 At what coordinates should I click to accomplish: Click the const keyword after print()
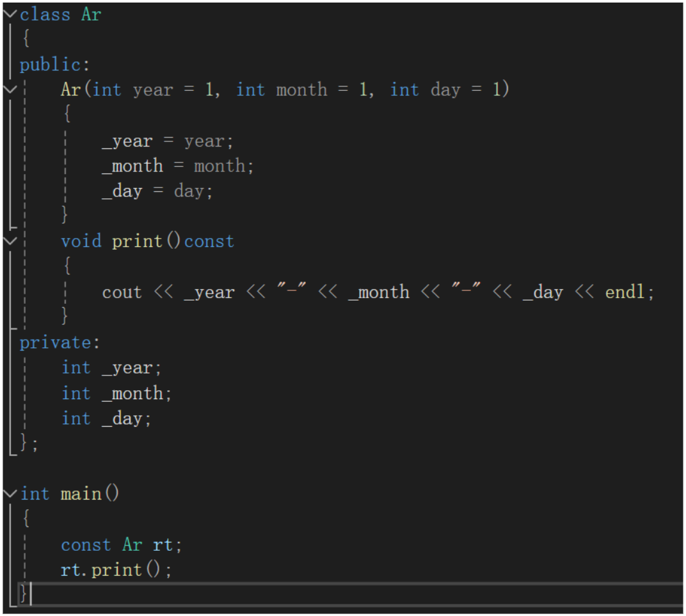point(209,241)
